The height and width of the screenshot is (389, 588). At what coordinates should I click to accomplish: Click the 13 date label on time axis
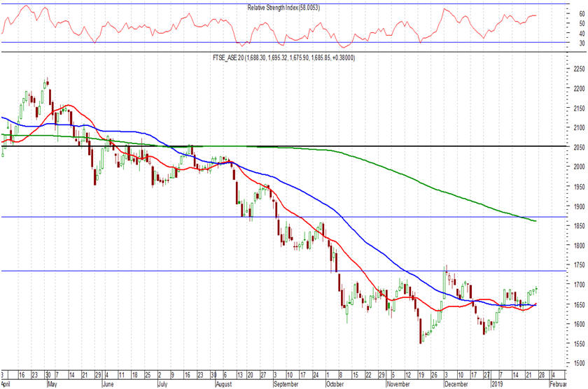coord(240,375)
